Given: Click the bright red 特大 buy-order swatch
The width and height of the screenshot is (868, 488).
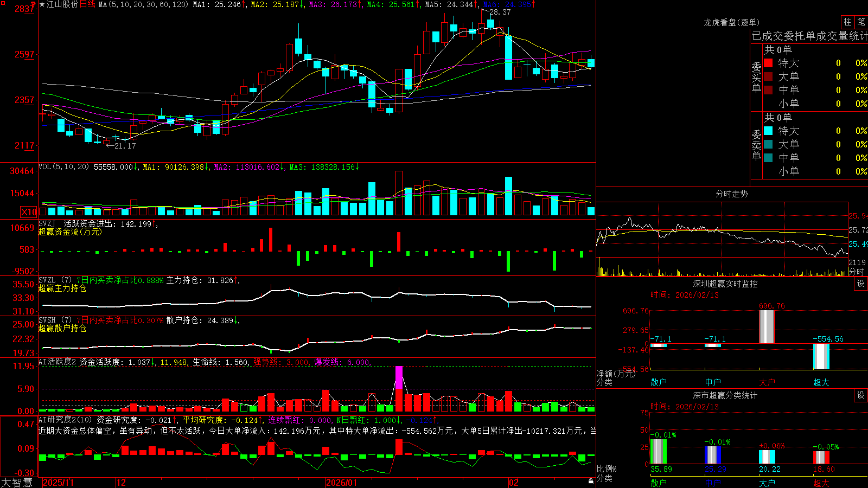Looking at the screenshot, I should (768, 63).
